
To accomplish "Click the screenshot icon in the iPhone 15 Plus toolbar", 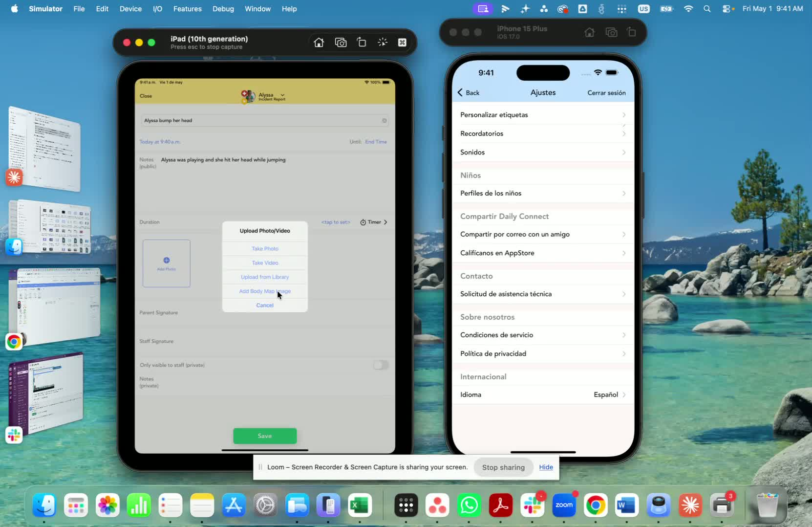I will pos(611,32).
